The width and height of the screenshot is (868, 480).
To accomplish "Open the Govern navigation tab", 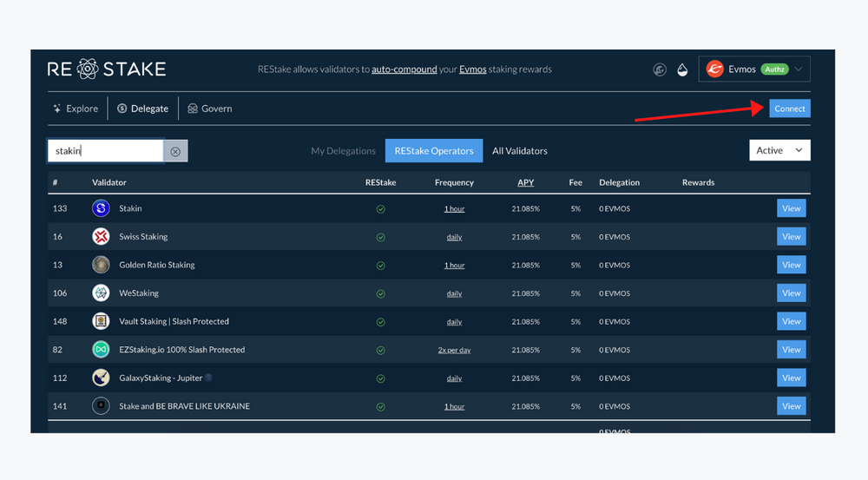I will click(x=209, y=108).
